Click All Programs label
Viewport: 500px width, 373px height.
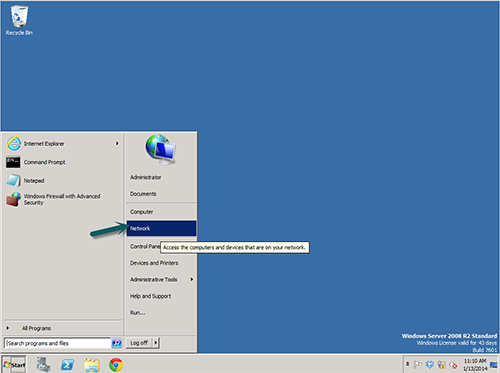tap(36, 328)
